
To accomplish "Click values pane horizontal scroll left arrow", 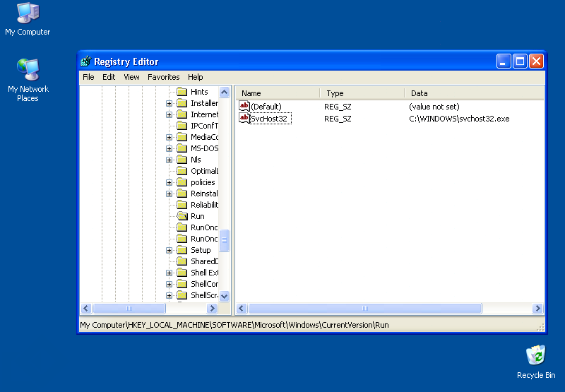I will (242, 308).
